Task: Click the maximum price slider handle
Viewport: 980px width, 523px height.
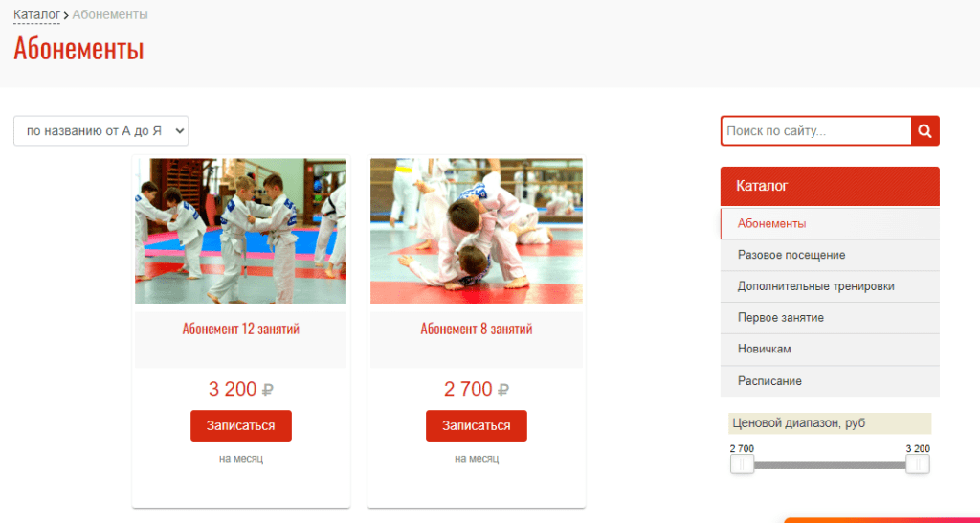Action: (x=918, y=465)
